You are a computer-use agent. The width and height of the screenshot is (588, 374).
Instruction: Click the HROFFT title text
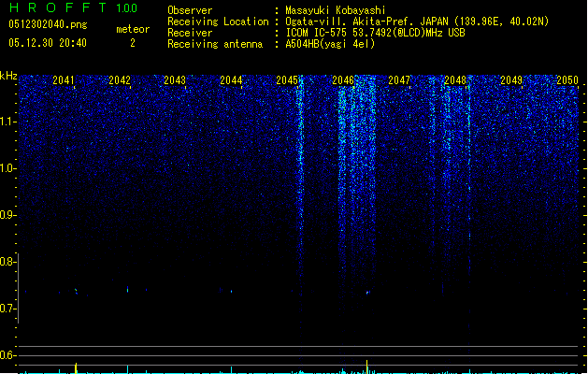[58, 7]
